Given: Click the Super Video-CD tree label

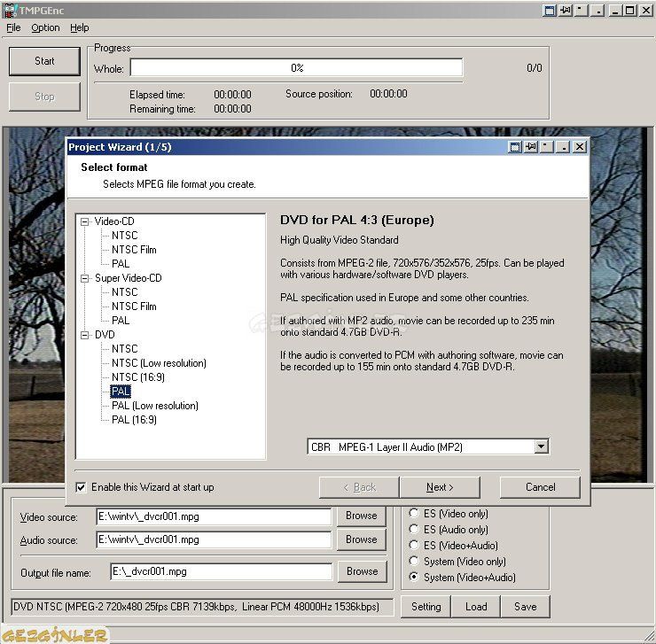Looking at the screenshot, I should tap(128, 278).
